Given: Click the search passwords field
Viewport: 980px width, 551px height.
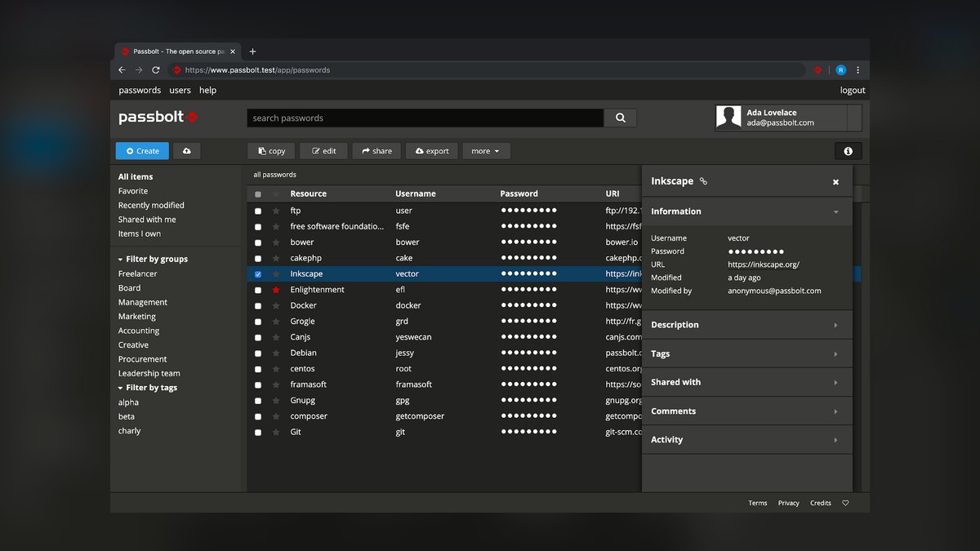Looking at the screenshot, I should [x=425, y=118].
